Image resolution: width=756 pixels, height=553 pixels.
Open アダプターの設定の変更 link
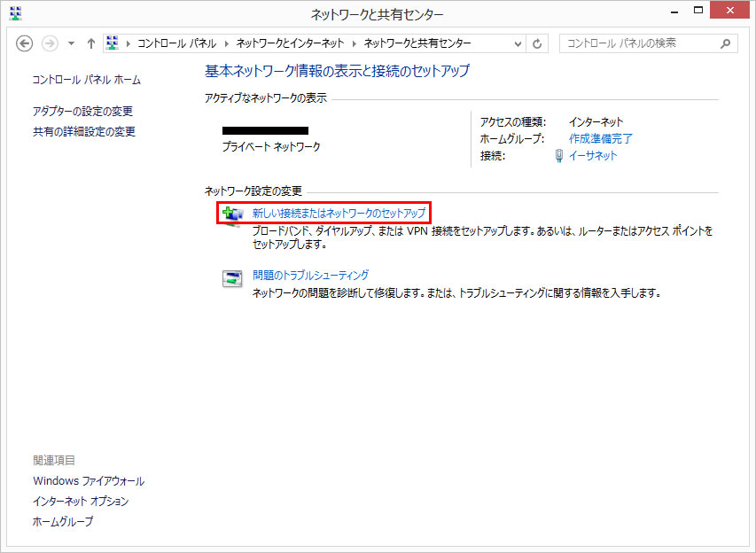[82, 112]
